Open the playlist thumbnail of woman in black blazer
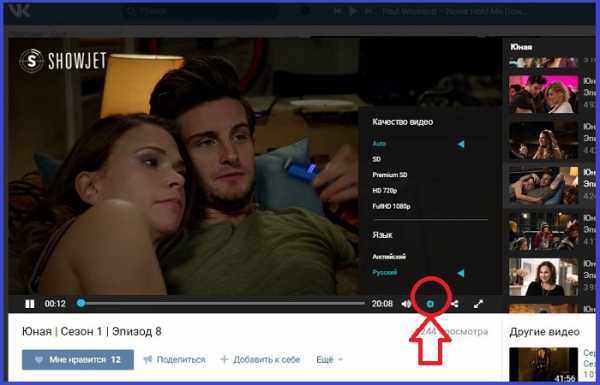Viewport: 600px width, 385px height. coord(543,277)
